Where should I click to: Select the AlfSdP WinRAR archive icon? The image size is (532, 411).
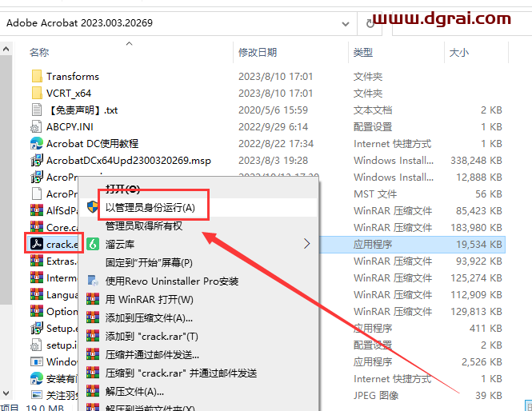(x=37, y=210)
